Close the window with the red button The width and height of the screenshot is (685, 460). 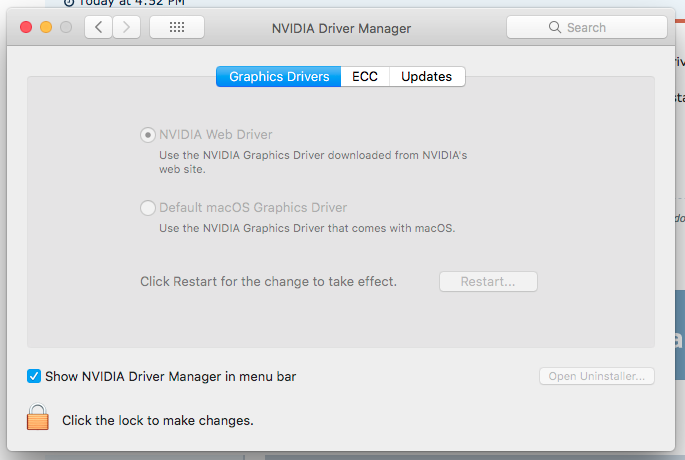point(26,27)
